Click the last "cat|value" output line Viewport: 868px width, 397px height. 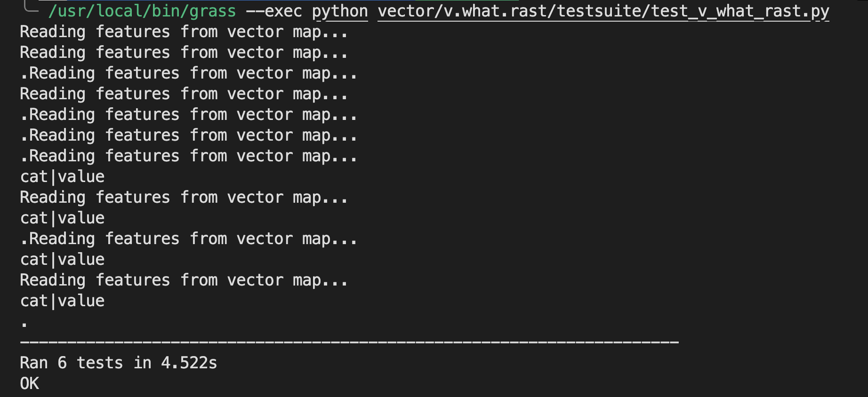click(x=62, y=301)
